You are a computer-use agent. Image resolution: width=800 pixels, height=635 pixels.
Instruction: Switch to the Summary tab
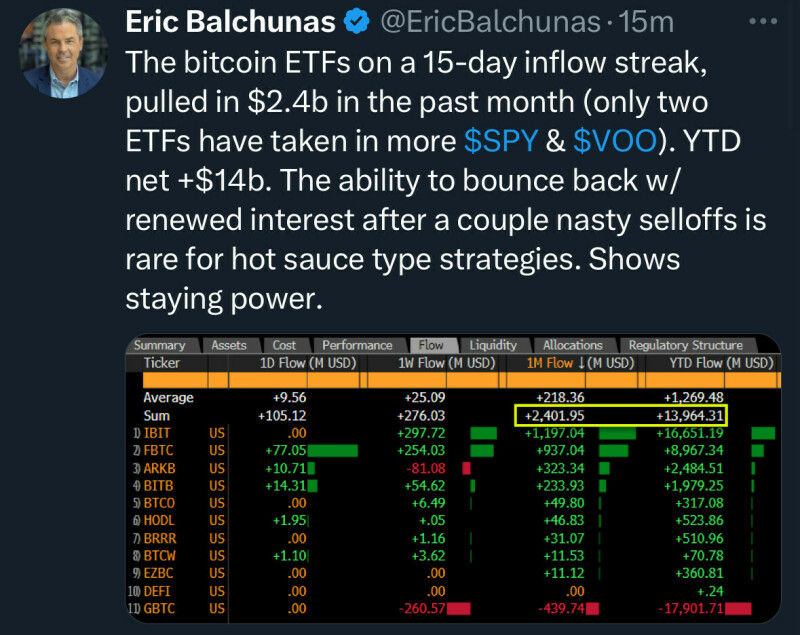click(x=160, y=345)
